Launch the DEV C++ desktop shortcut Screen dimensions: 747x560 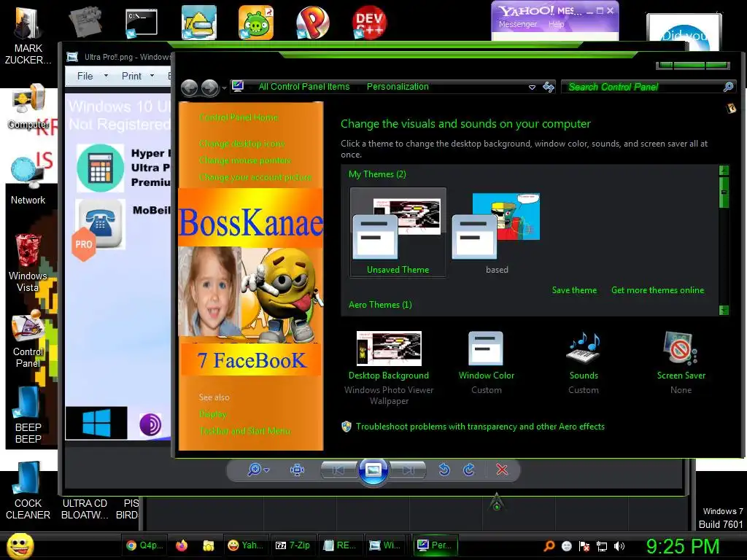coord(369,23)
